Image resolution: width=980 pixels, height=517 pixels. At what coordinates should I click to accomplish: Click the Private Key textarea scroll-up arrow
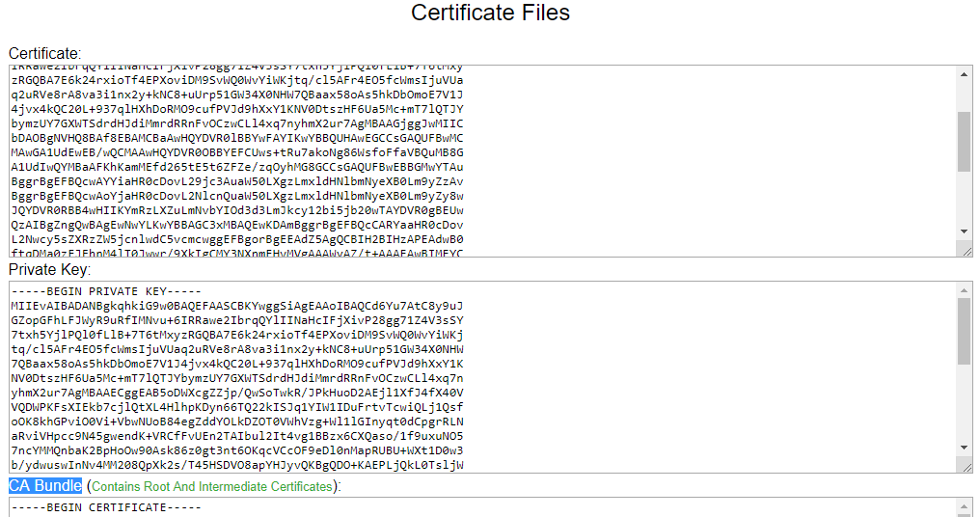964,290
